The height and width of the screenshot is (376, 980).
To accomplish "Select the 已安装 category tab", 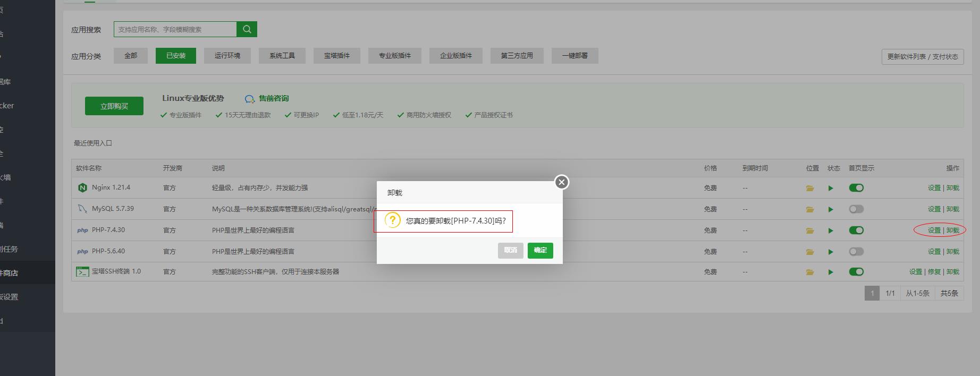I will (176, 56).
